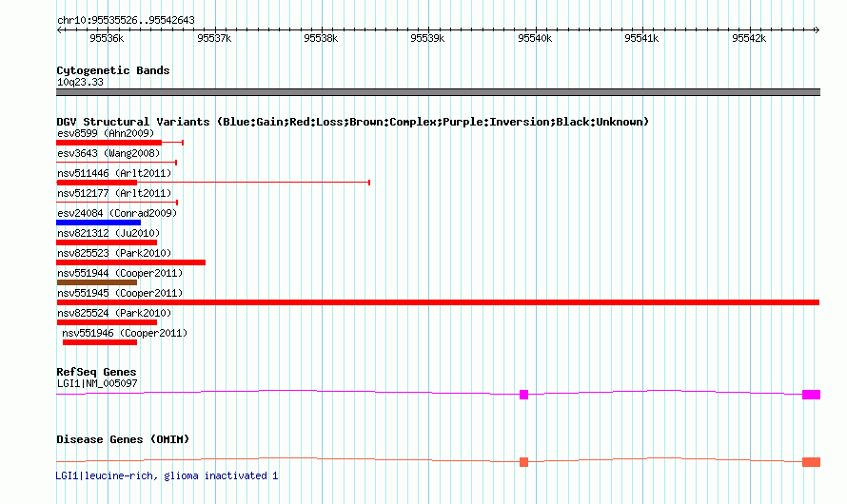Screen dimensions: 847x504
Task: Open the nsv825523 (Park2010) variant label
Action: pos(114,253)
